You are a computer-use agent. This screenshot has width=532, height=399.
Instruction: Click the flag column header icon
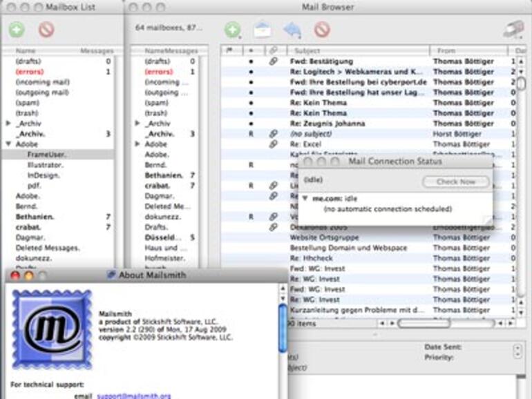229,50
